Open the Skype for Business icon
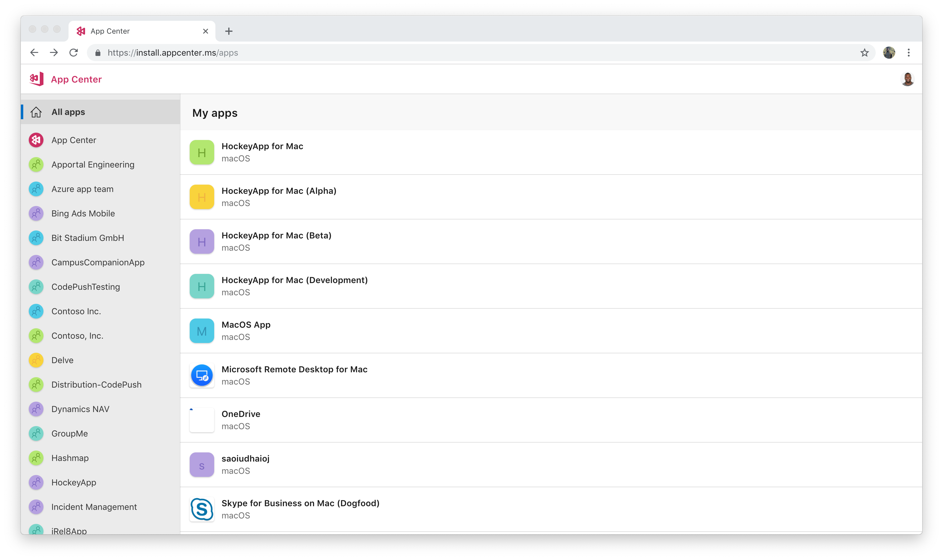Screen dimensions: 943x560 202,509
